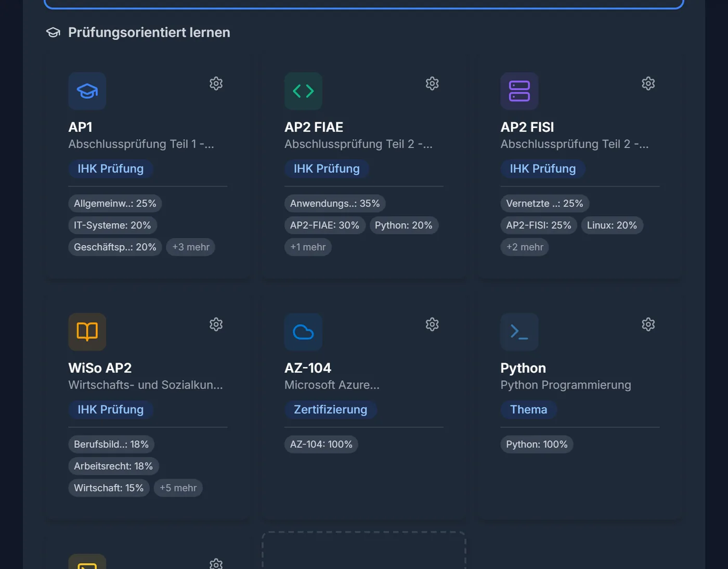Click the 'Python: 20%' chip
The image size is (728, 569).
click(404, 225)
